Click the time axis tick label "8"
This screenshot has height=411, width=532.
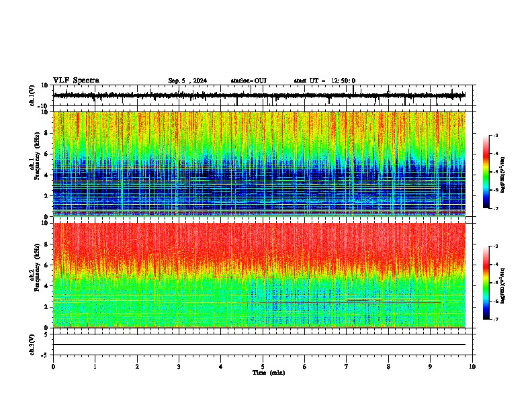pos(388,367)
